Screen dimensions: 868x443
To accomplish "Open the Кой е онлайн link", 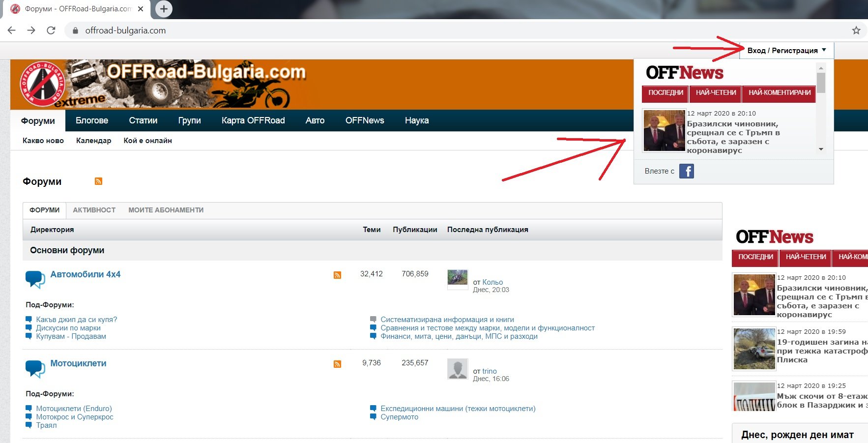I will (147, 141).
